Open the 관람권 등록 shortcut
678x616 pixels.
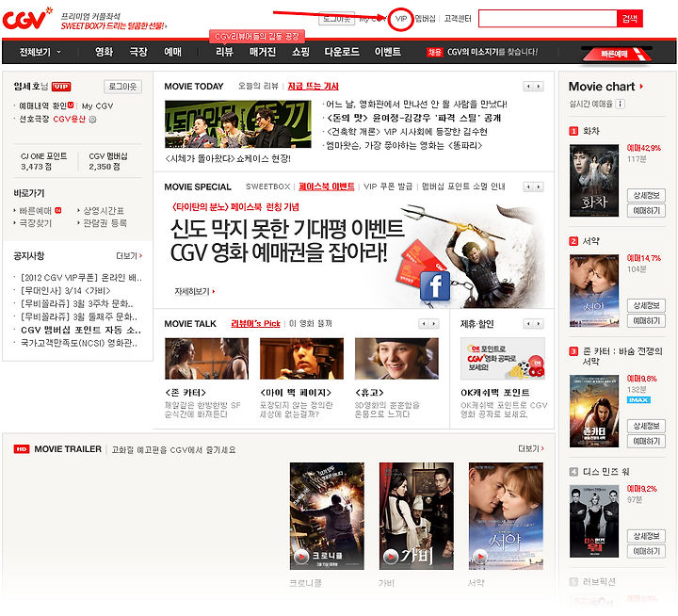click(x=105, y=223)
